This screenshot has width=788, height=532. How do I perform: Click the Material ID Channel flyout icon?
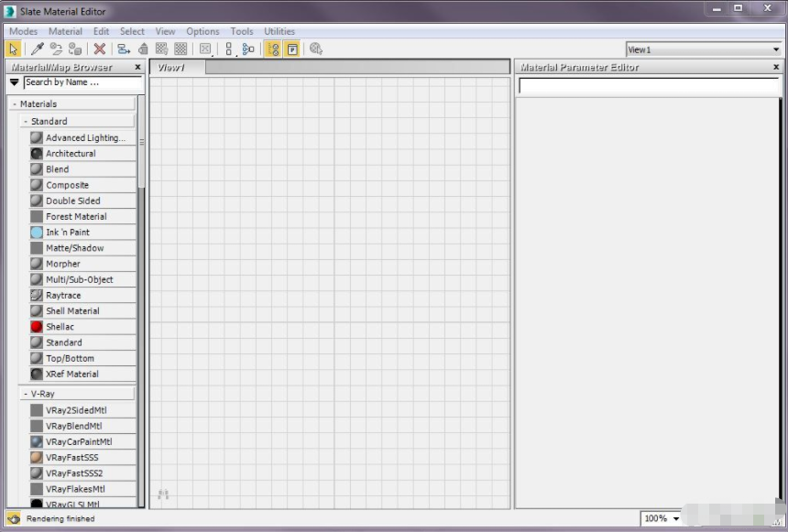tap(205, 49)
